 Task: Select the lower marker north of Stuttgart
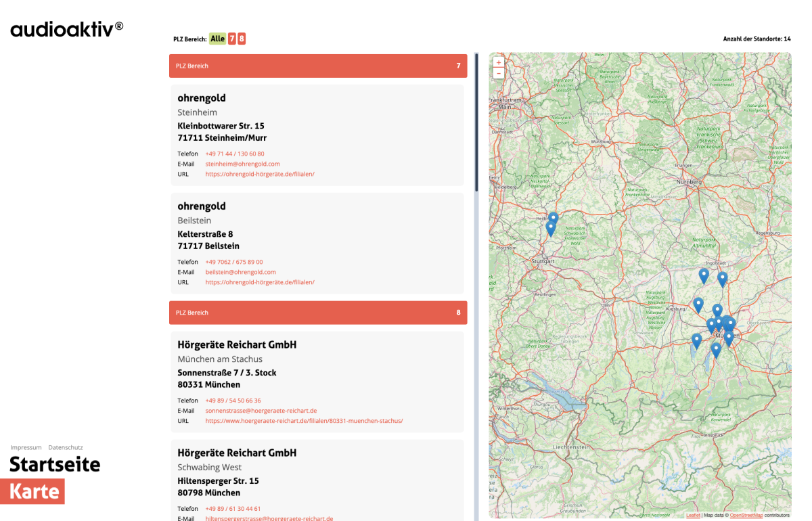[551, 229]
